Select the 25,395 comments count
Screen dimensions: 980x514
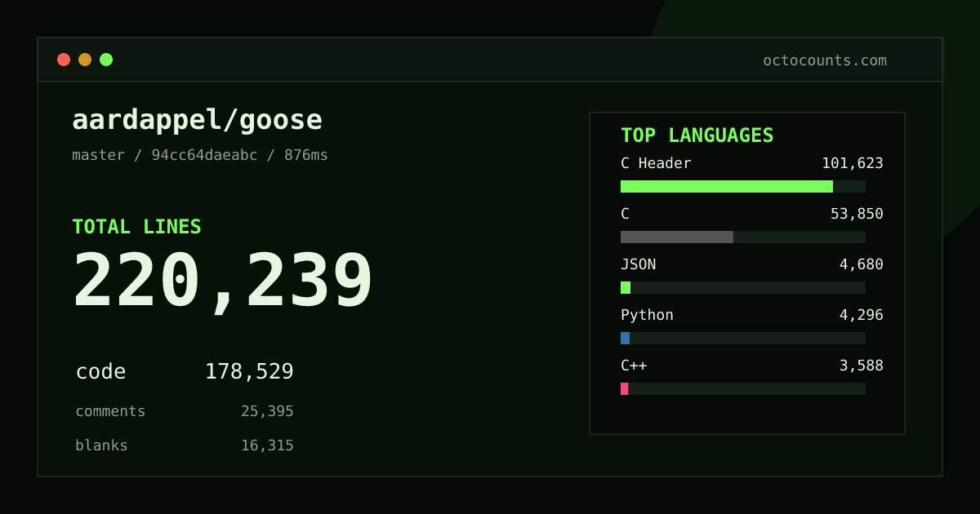pyautogui.click(x=267, y=411)
